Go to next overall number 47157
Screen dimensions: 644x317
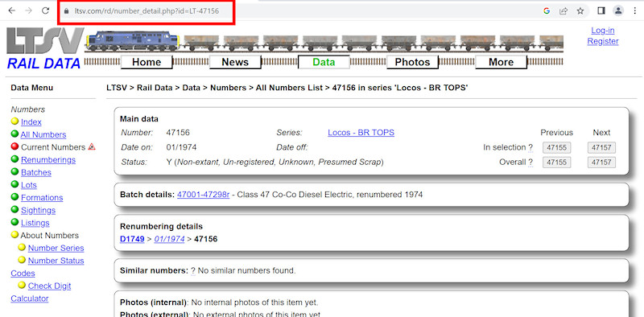pos(601,163)
